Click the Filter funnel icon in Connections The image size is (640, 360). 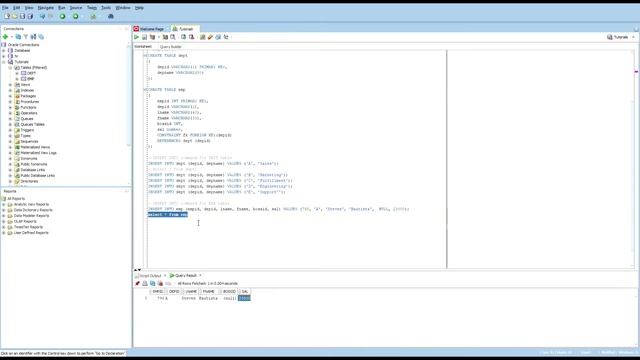pos(26,37)
